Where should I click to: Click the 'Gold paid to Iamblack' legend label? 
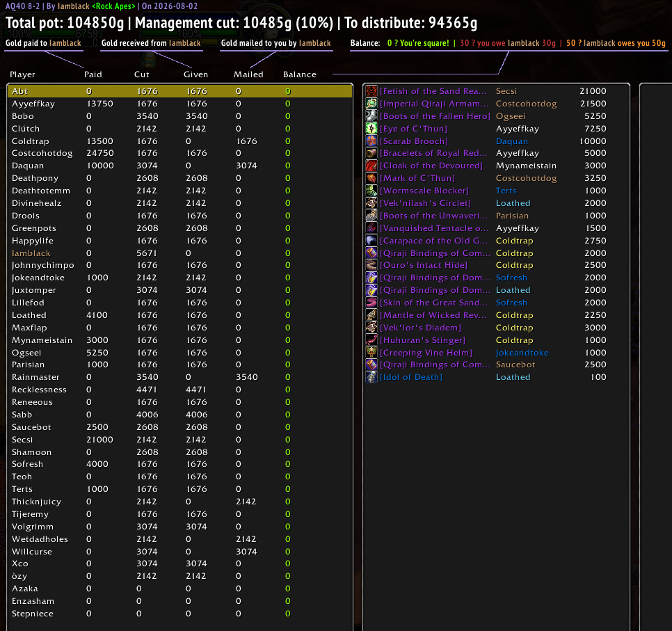click(43, 43)
